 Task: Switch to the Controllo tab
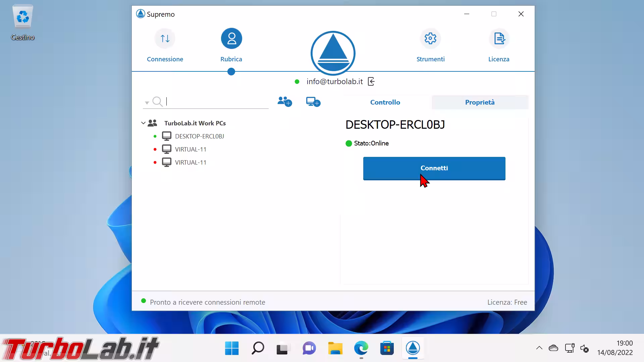click(x=385, y=102)
